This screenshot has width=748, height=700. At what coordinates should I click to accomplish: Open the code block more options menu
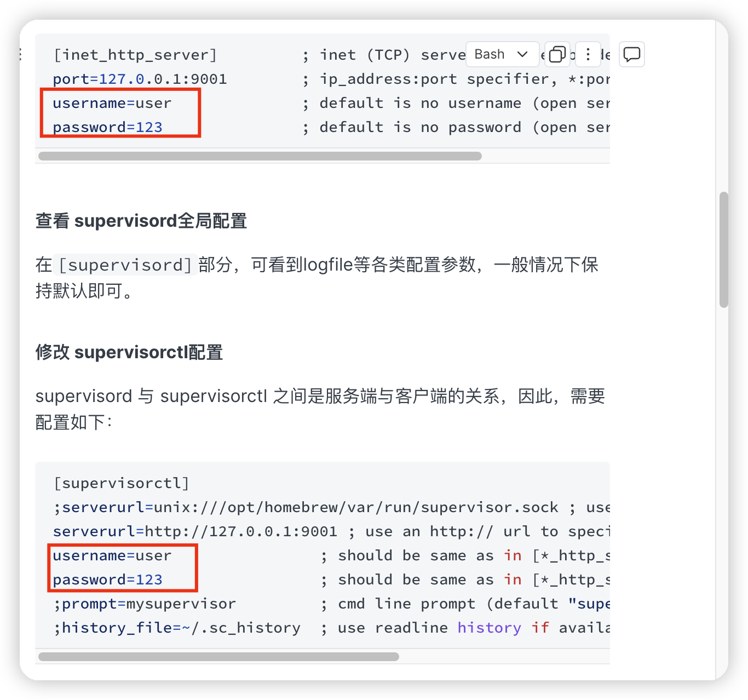(588, 54)
